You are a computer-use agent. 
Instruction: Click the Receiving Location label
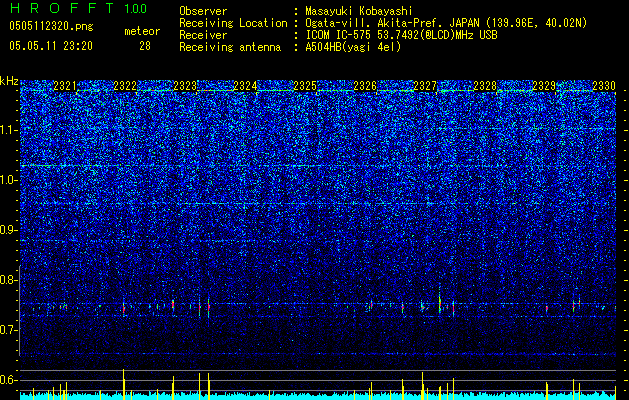233,23
